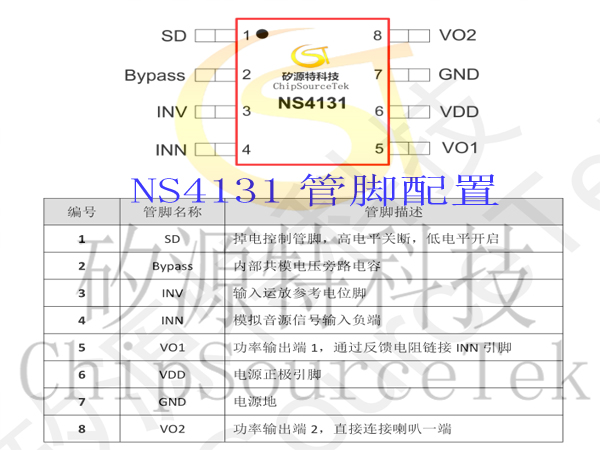Click the VO2 pin label beside pin 8
This screenshot has width=600, height=450.
point(458,35)
